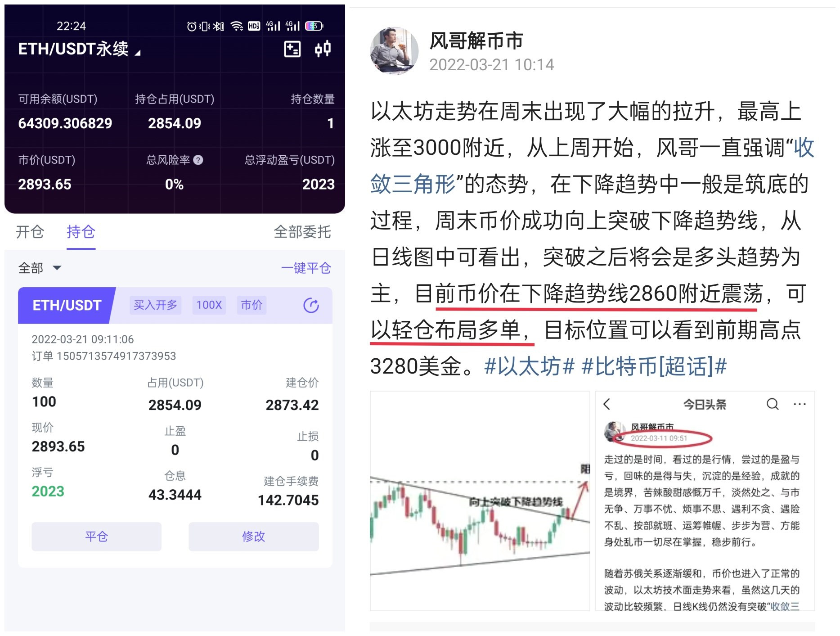Open the ETH chart image thumbnail
This screenshot has height=636, width=840.
click(480, 501)
